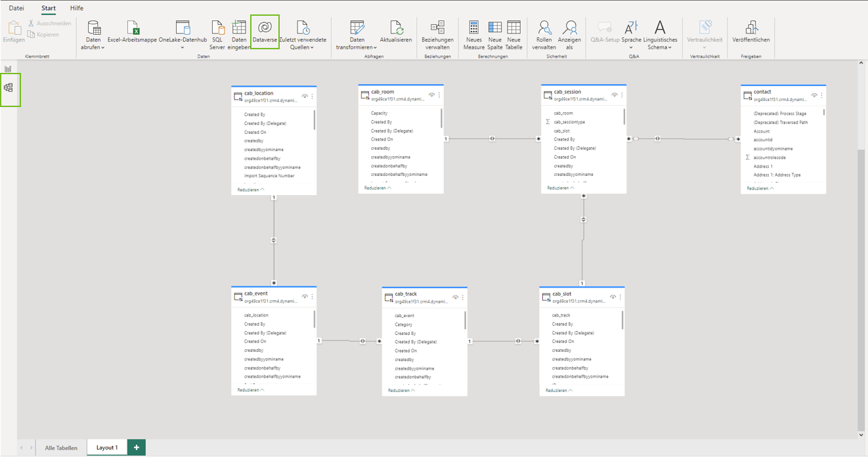The width and height of the screenshot is (868, 457).
Task: Open Beziehungen verwalten
Action: coord(437,34)
